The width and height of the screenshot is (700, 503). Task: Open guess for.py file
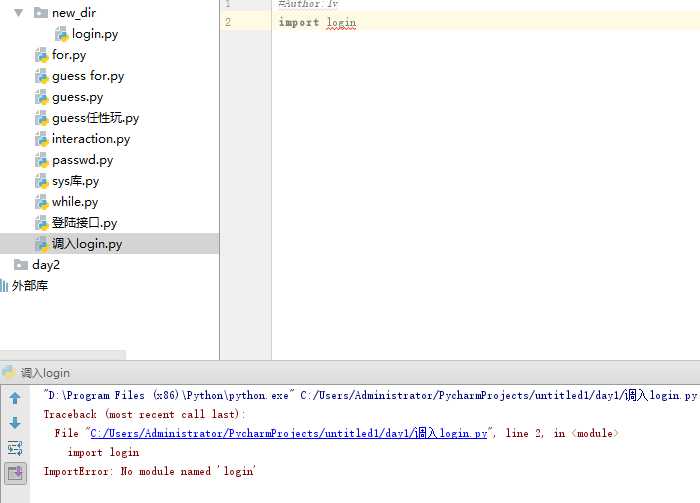point(88,76)
